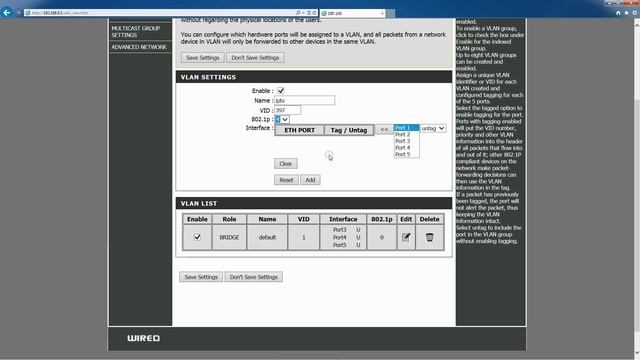
Task: Select Port 5 in the port list
Action: tap(406, 154)
